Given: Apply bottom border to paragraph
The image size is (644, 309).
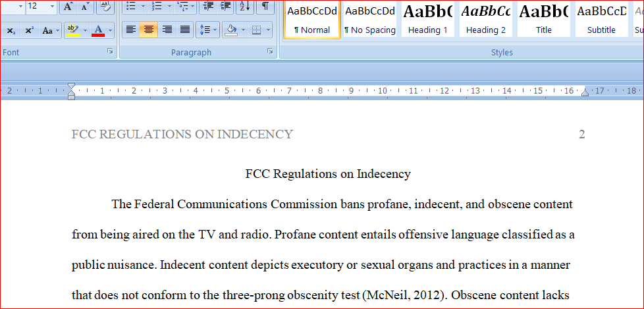Looking at the screenshot, I should pyautogui.click(x=257, y=30).
